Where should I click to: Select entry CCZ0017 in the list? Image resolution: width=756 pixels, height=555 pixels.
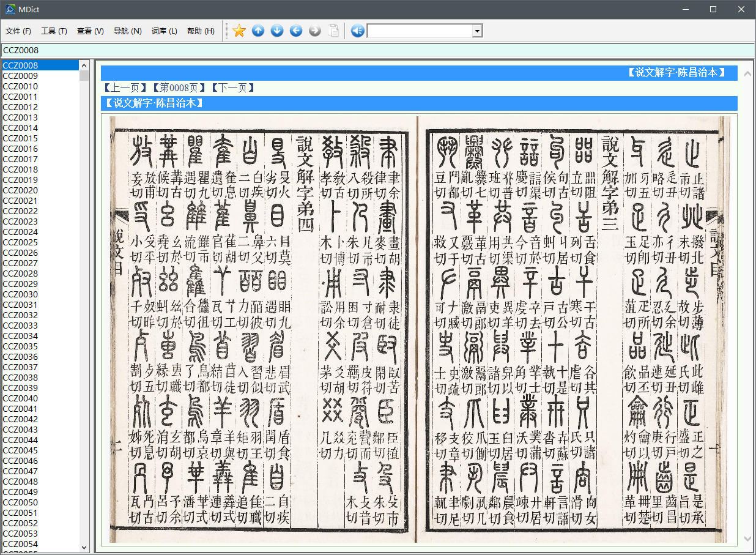[x=40, y=159]
